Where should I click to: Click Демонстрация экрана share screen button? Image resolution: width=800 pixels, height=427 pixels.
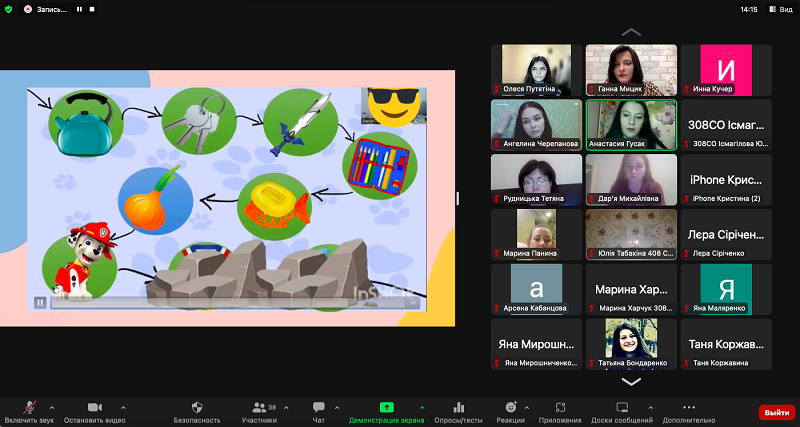[x=386, y=412]
